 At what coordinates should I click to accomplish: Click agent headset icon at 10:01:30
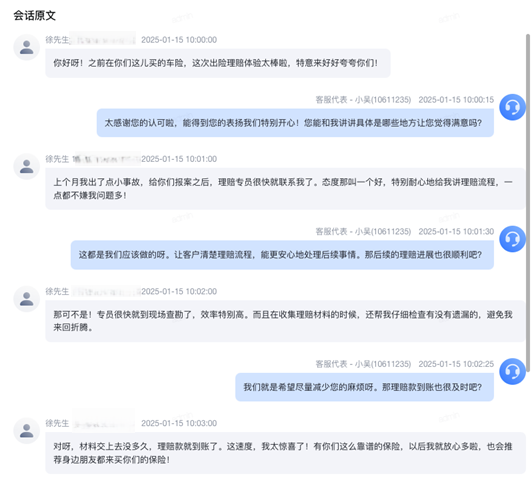(512, 239)
